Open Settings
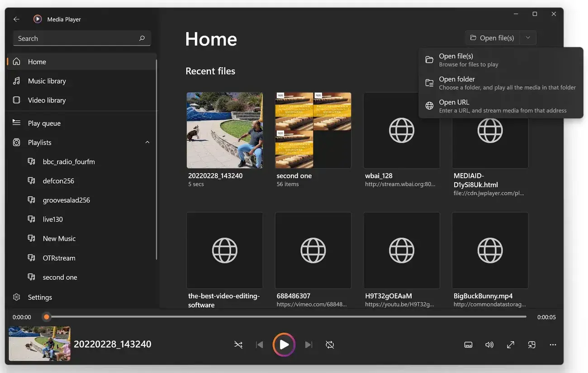 pos(40,297)
